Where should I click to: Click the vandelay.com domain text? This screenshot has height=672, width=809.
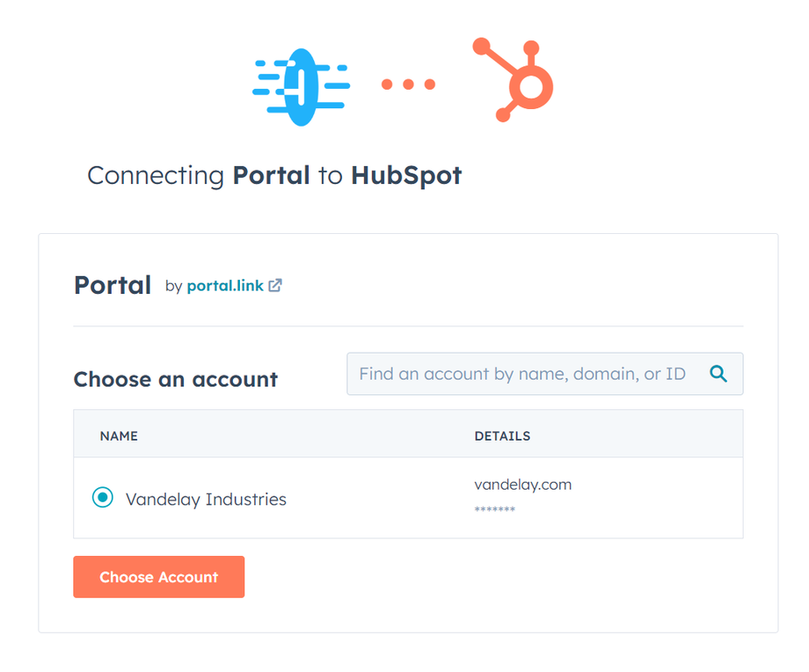click(522, 485)
